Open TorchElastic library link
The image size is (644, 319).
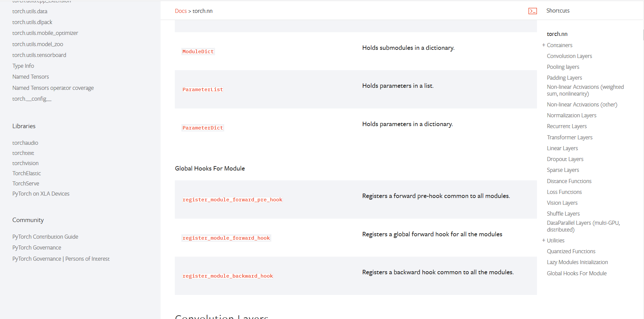(26, 173)
